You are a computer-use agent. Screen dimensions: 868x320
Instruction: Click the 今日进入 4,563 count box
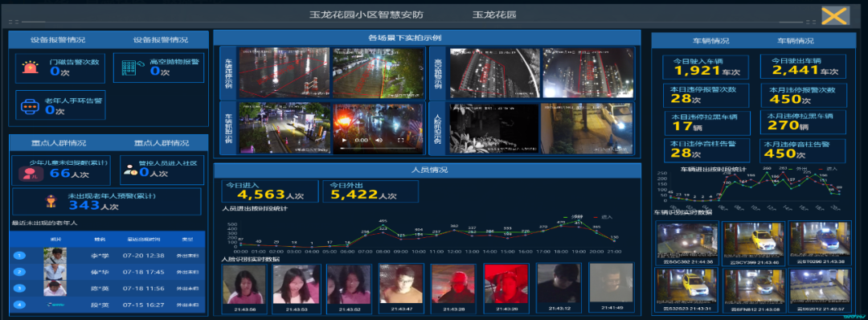(269, 191)
